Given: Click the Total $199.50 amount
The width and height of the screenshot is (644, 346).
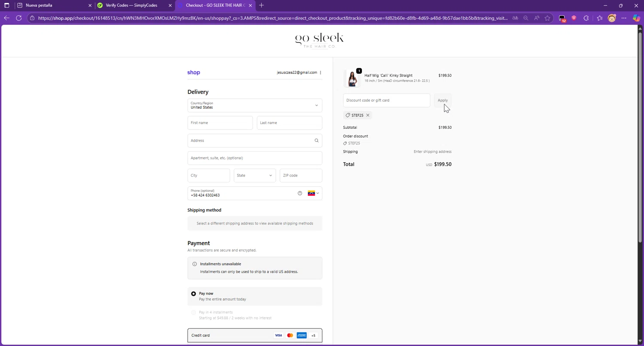Looking at the screenshot, I should (x=443, y=164).
